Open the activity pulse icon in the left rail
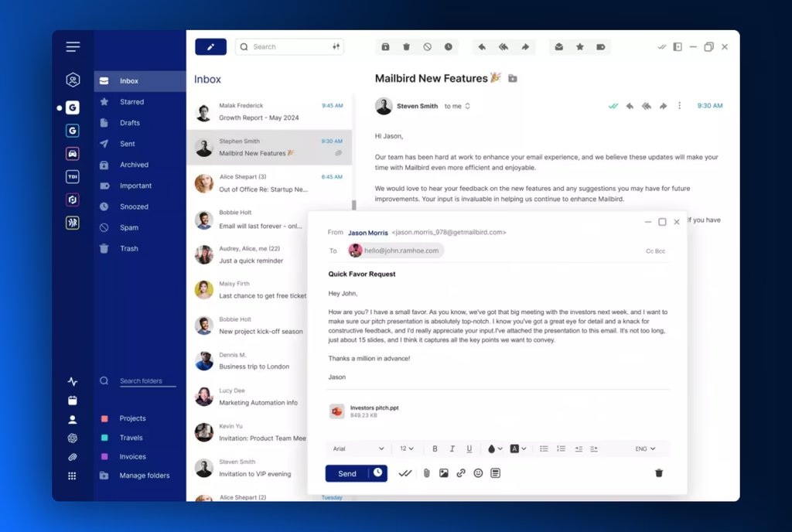This screenshot has width=792, height=532. coord(73,381)
